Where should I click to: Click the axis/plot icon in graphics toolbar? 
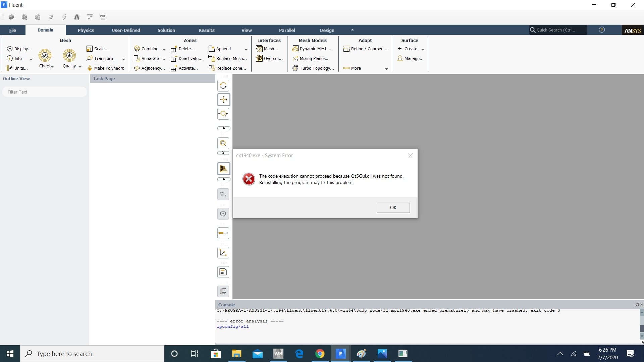(223, 253)
